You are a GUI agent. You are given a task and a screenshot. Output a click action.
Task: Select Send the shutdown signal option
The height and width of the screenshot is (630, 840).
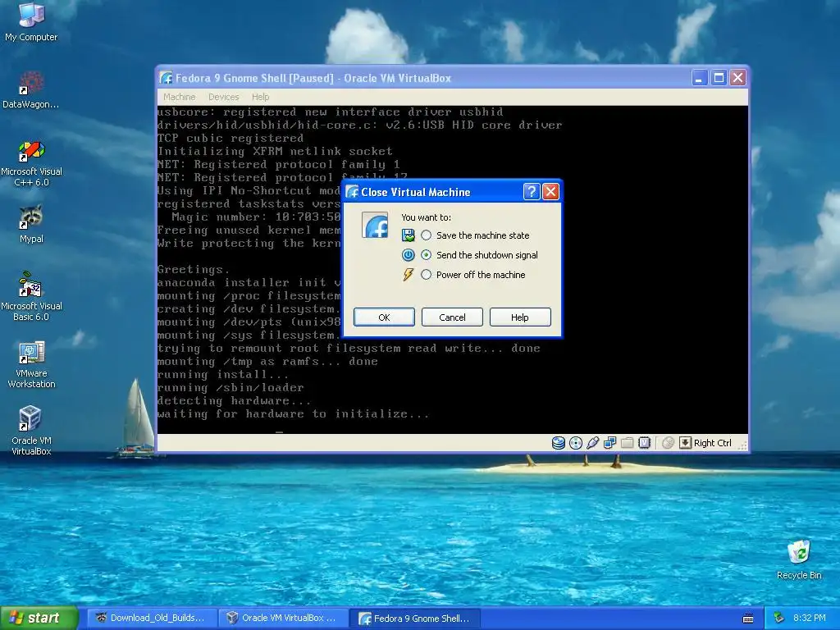[x=481, y=255]
